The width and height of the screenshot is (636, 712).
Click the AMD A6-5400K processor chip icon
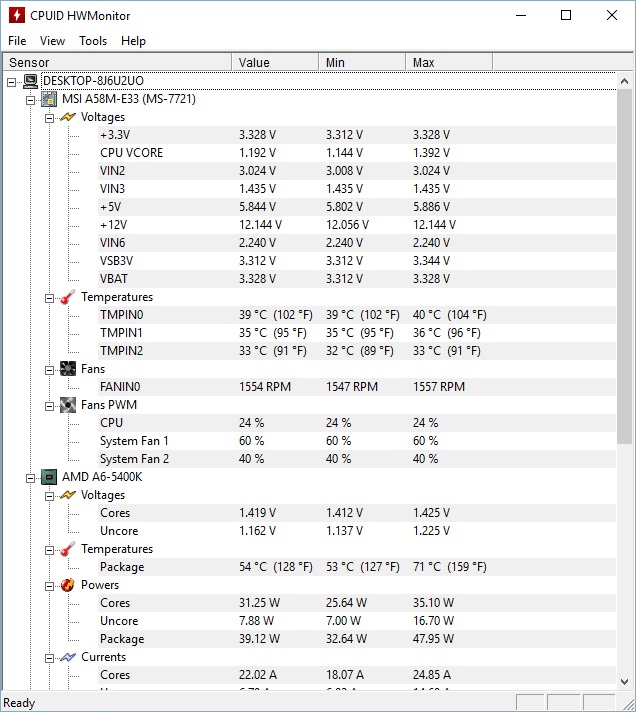tap(48, 477)
